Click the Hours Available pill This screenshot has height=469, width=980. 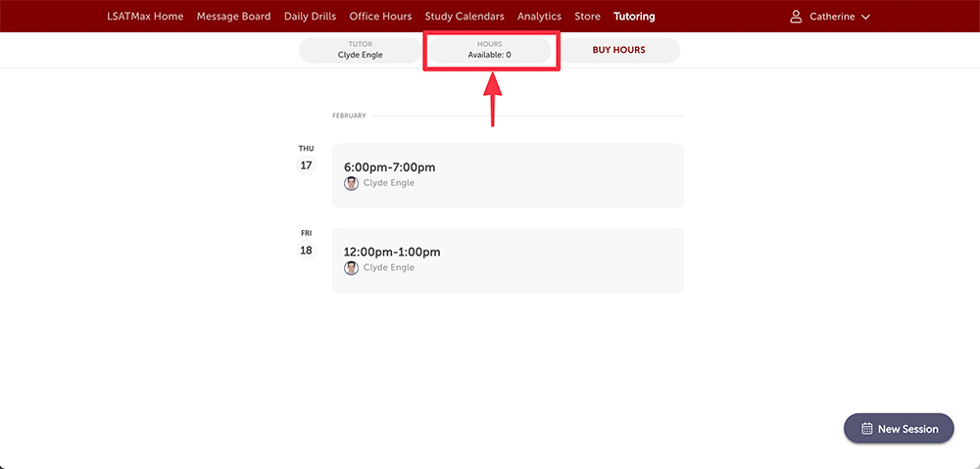pyautogui.click(x=489, y=50)
